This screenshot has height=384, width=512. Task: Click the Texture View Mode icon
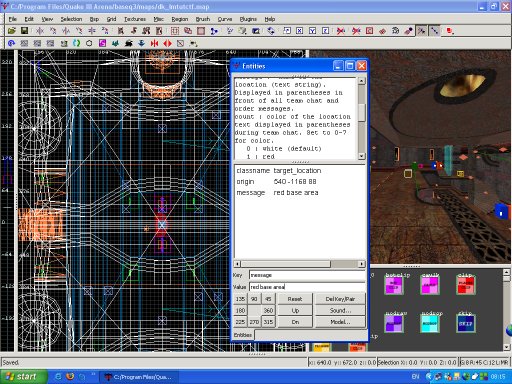[x=243, y=31]
